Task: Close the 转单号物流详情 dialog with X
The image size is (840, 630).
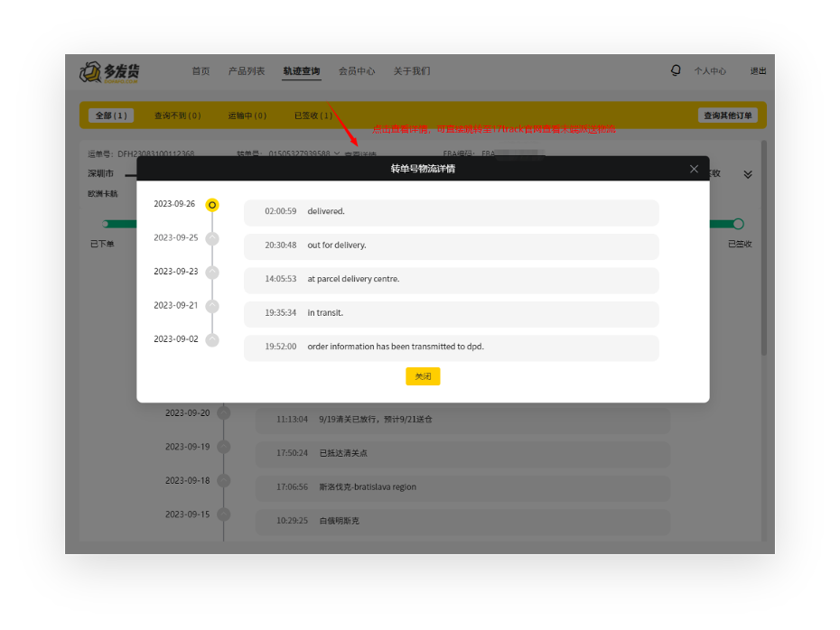Action: point(694,169)
